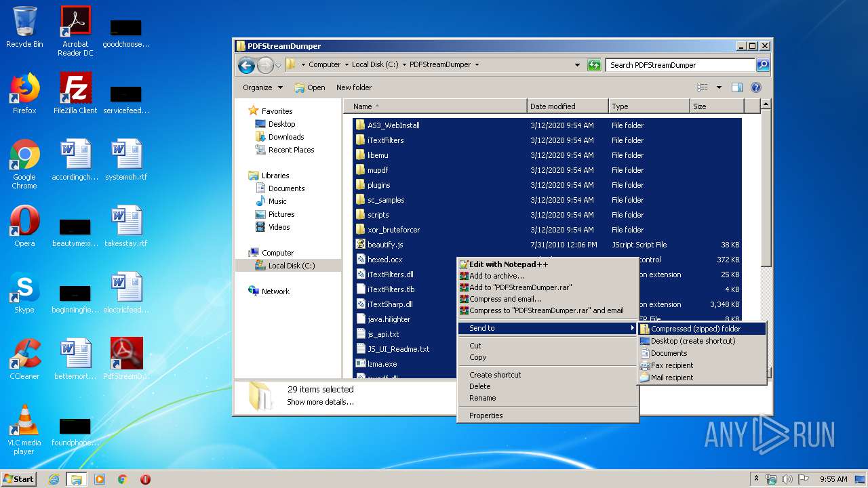Open the recent pages dropdown arrow
Image resolution: width=868 pixels, height=488 pixels.
[278, 66]
